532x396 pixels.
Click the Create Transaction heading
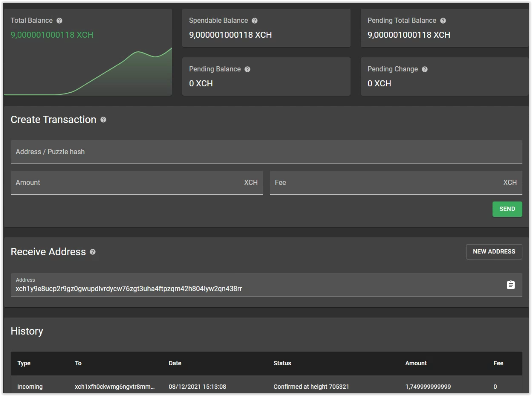(53, 120)
